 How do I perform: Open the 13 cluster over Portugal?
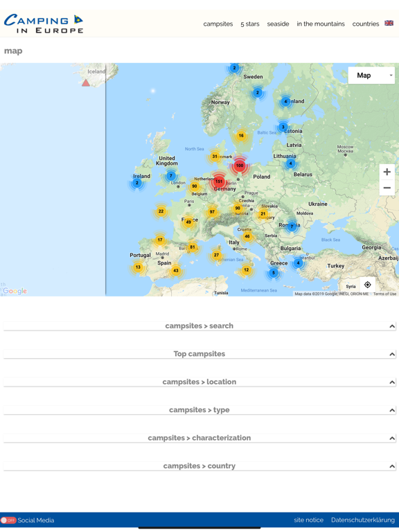(x=138, y=267)
